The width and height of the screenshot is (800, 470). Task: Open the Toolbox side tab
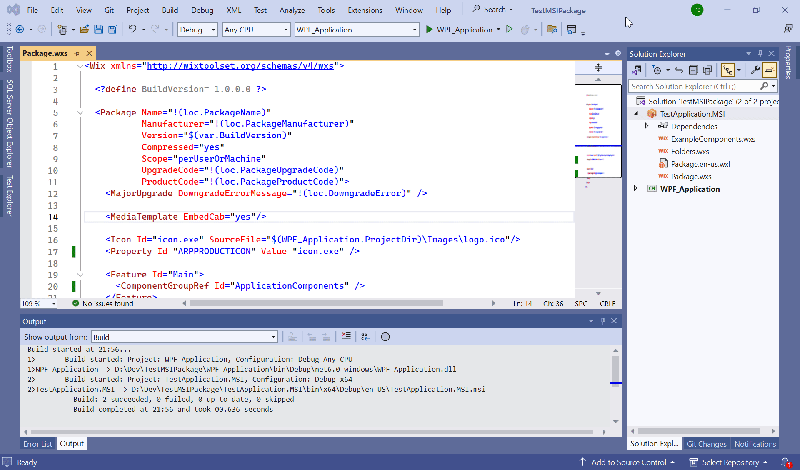click(x=9, y=59)
